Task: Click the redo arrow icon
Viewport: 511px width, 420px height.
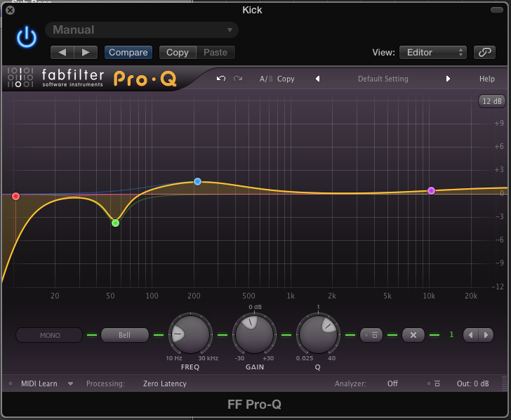Action: point(238,79)
